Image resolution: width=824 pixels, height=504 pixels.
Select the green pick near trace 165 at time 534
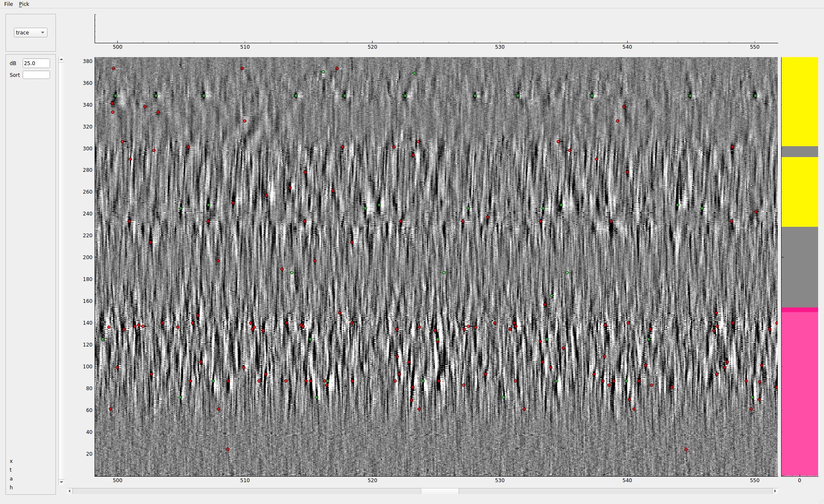[x=552, y=296]
